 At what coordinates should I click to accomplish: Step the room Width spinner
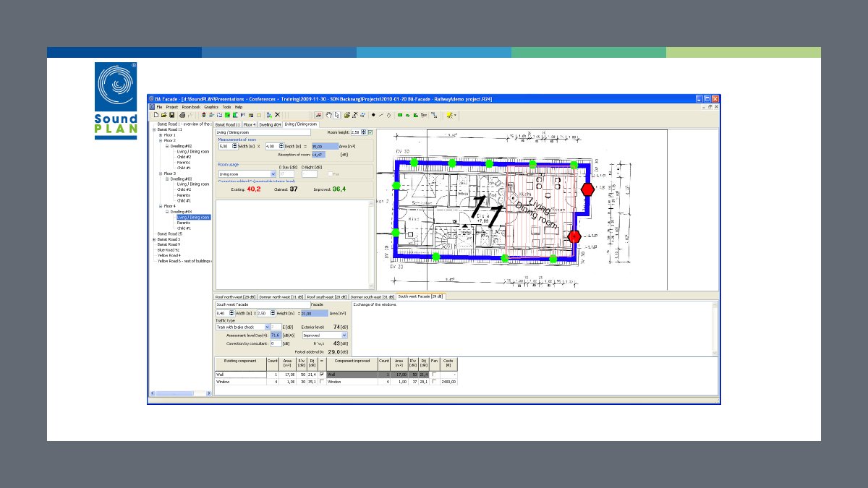[235, 146]
